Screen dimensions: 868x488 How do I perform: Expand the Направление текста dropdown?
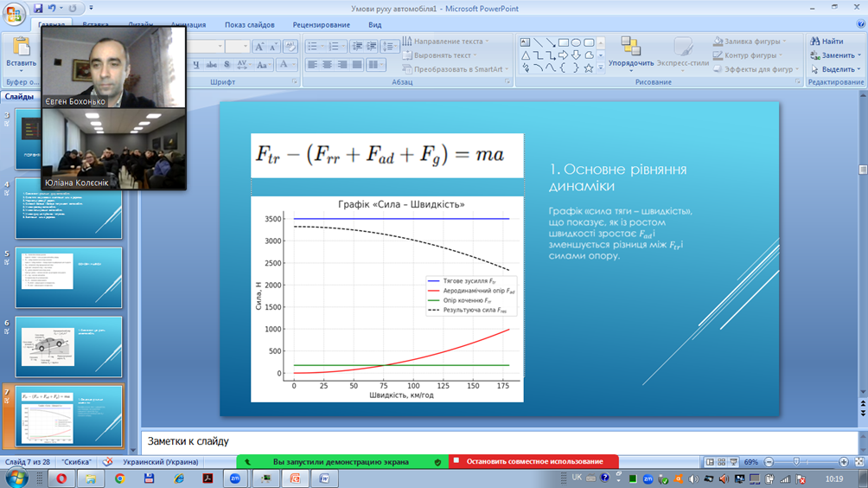(446, 42)
